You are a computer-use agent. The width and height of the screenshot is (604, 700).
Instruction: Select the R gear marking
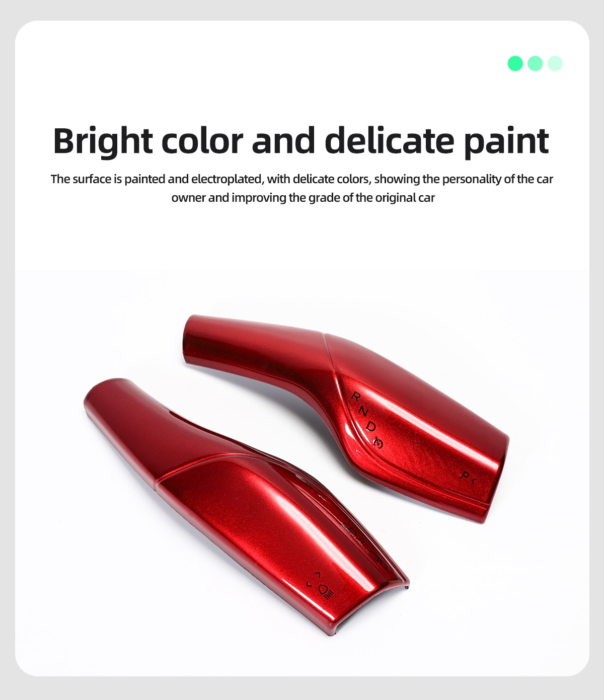356,396
